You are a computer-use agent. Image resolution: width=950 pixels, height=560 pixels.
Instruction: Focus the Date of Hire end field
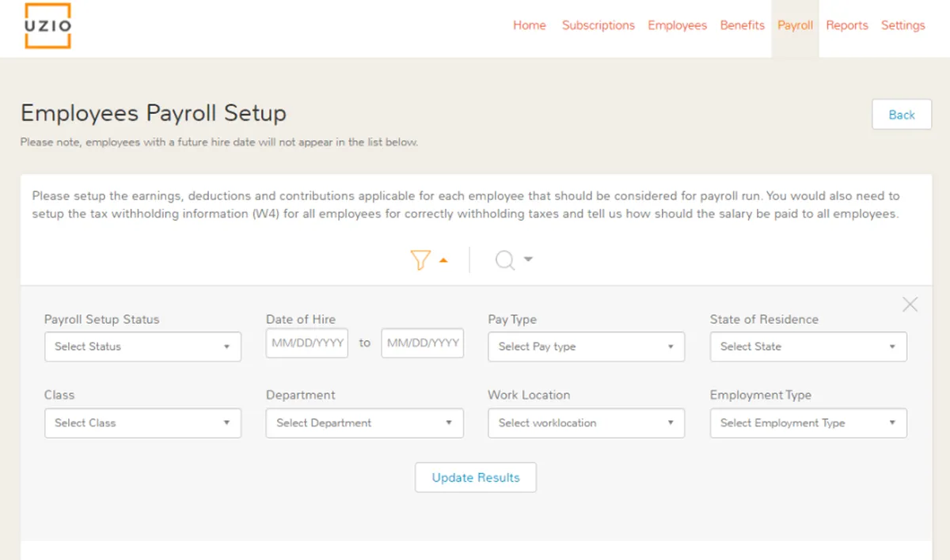(423, 343)
